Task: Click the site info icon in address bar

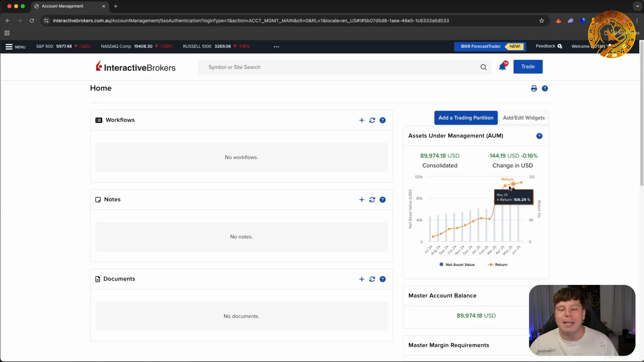Action: pyautogui.click(x=46, y=21)
